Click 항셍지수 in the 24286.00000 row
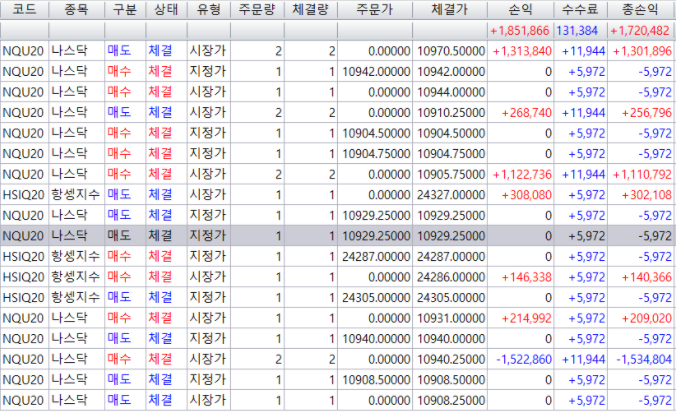This screenshot has width=676, height=412. [x=75, y=277]
